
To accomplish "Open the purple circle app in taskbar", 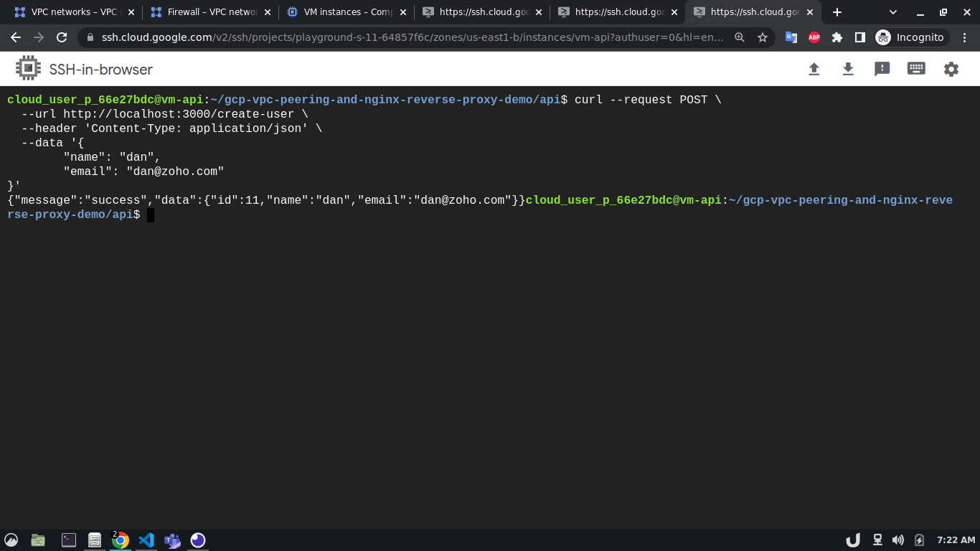I will click(x=198, y=540).
